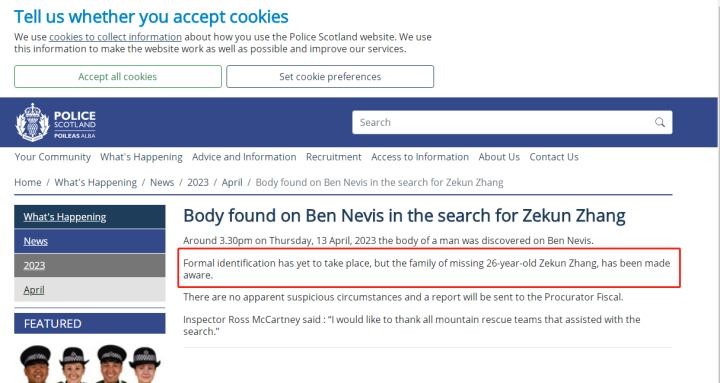Go to the Recruitment section
Viewport: 720px width, 383px height.
(x=334, y=157)
